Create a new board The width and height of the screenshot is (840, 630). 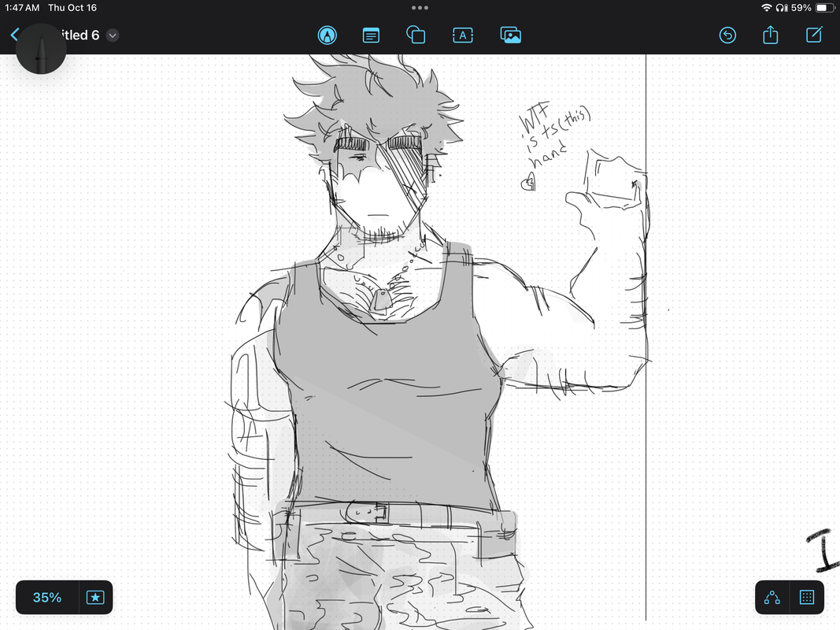814,35
